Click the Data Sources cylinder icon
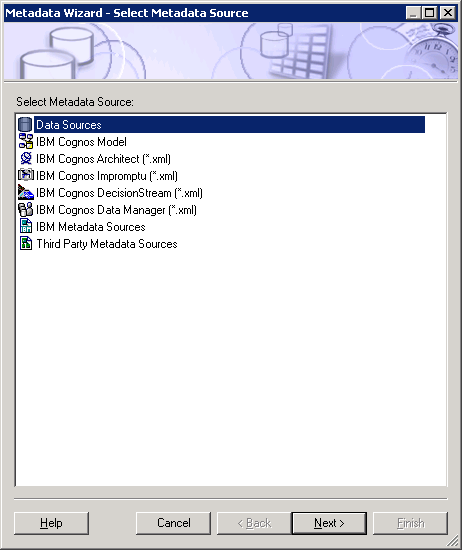This screenshot has width=462, height=550. (25, 125)
